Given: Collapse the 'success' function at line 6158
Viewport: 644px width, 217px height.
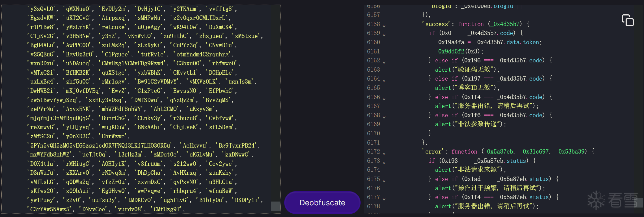Looking at the screenshot, I should (x=384, y=26).
